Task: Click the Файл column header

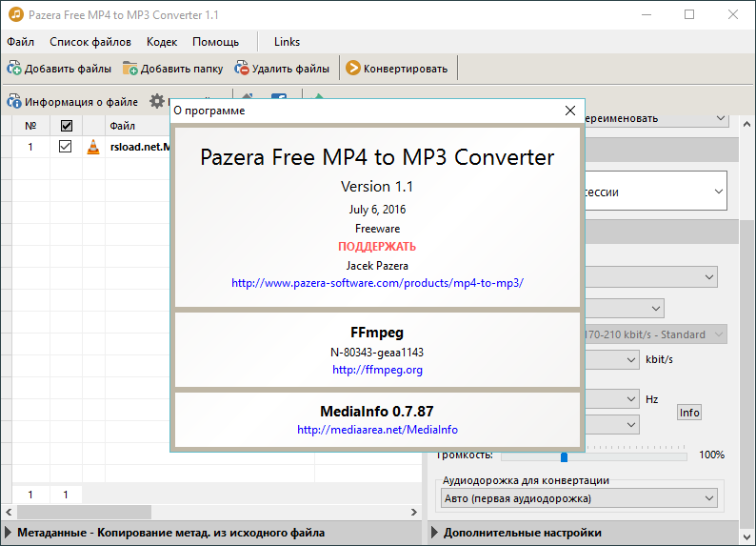Action: pos(122,126)
